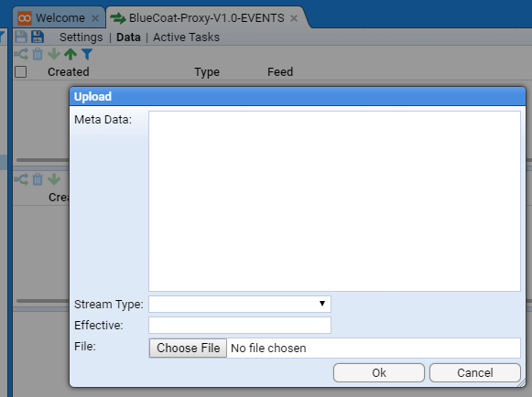The width and height of the screenshot is (532, 397).
Task: Open the Stream Type dropdown
Action: 240,304
